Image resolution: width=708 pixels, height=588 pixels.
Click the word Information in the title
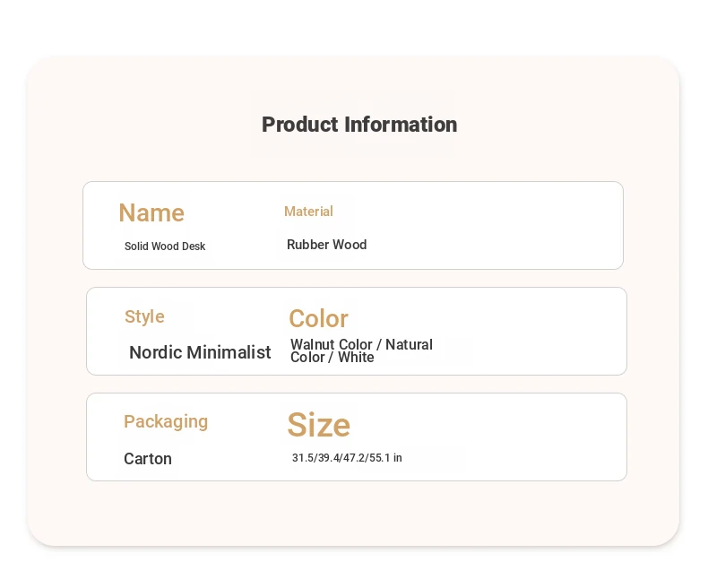401,125
